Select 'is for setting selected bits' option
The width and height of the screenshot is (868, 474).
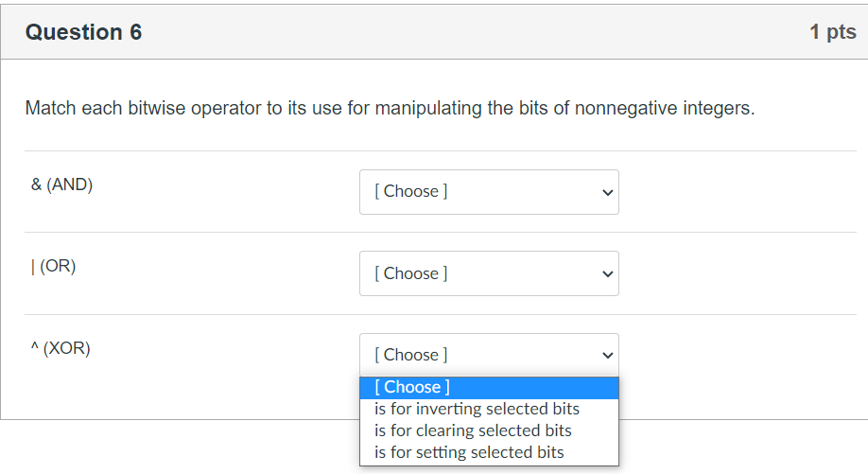469,452
